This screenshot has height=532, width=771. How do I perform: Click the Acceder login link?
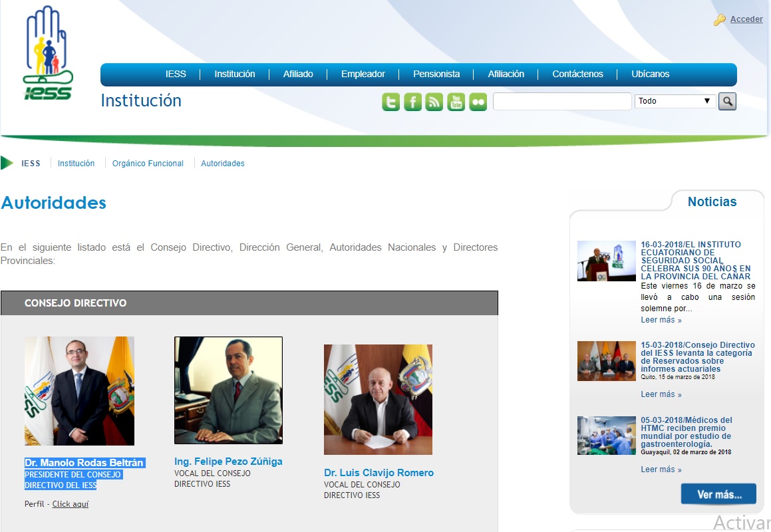pos(746,19)
